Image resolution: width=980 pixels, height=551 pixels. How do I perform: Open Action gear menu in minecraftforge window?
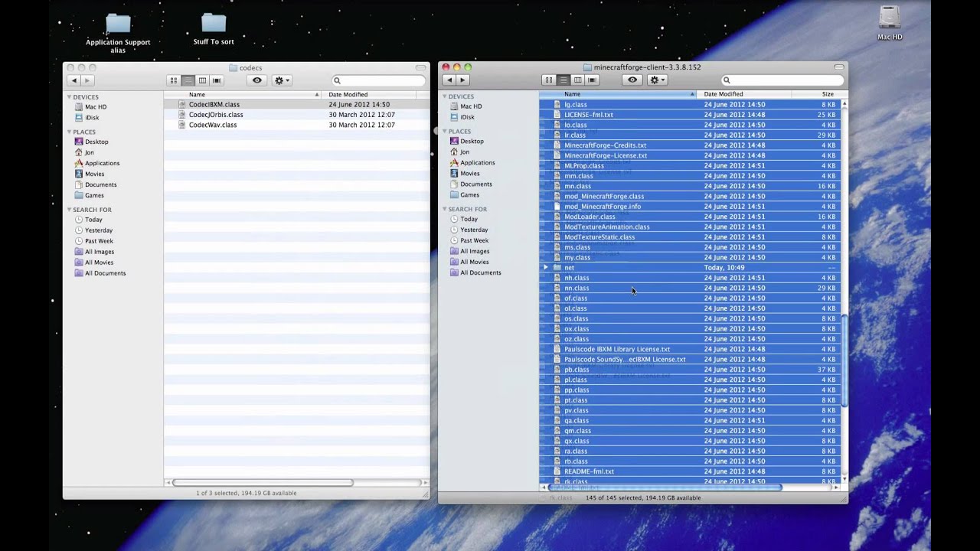point(657,80)
